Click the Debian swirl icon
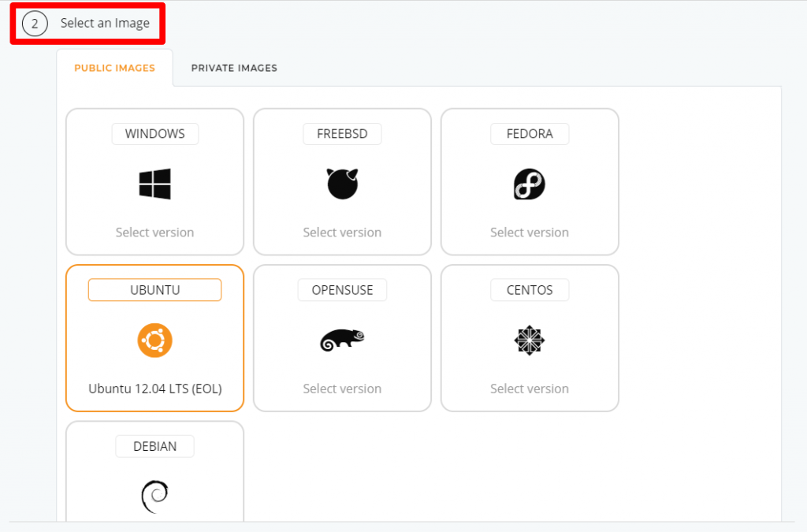This screenshot has height=532, width=807. point(155,497)
